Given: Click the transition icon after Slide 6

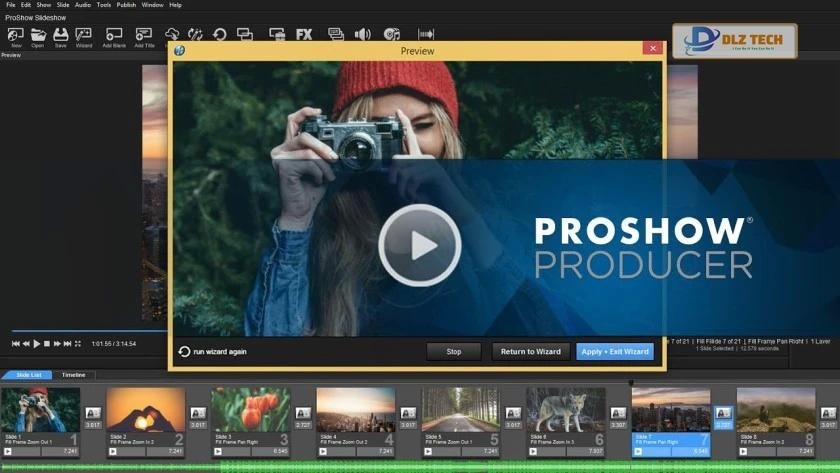Looking at the screenshot, I should point(618,413).
